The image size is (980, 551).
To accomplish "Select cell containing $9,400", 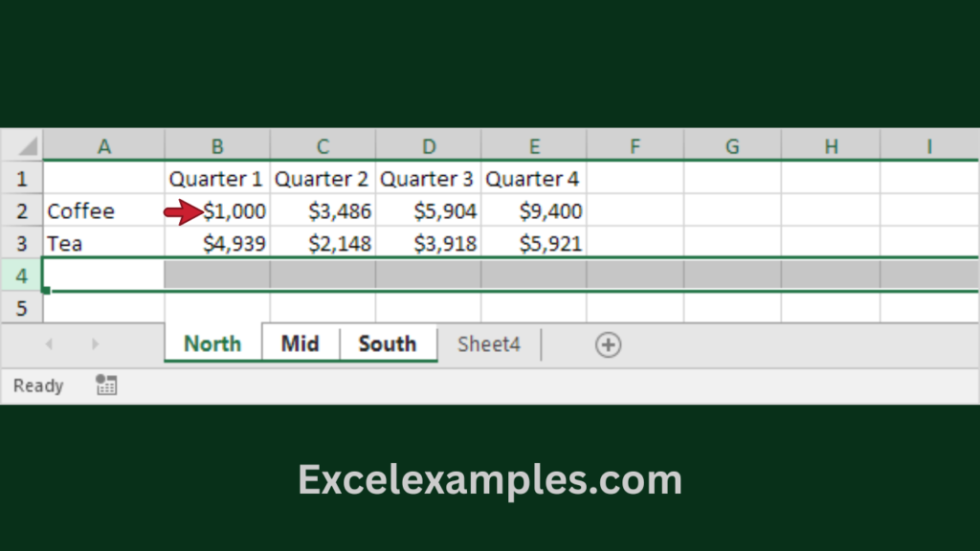I will click(x=534, y=211).
